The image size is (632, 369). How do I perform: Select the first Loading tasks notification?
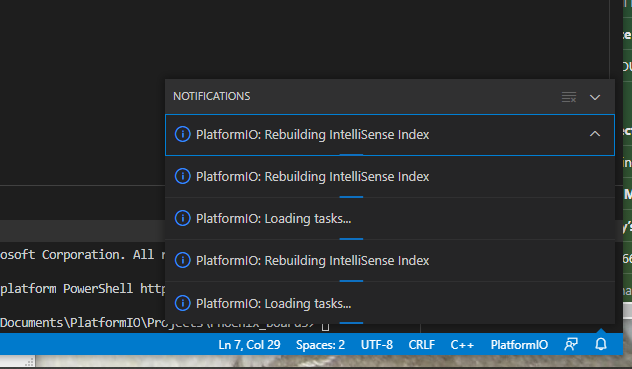pos(390,219)
